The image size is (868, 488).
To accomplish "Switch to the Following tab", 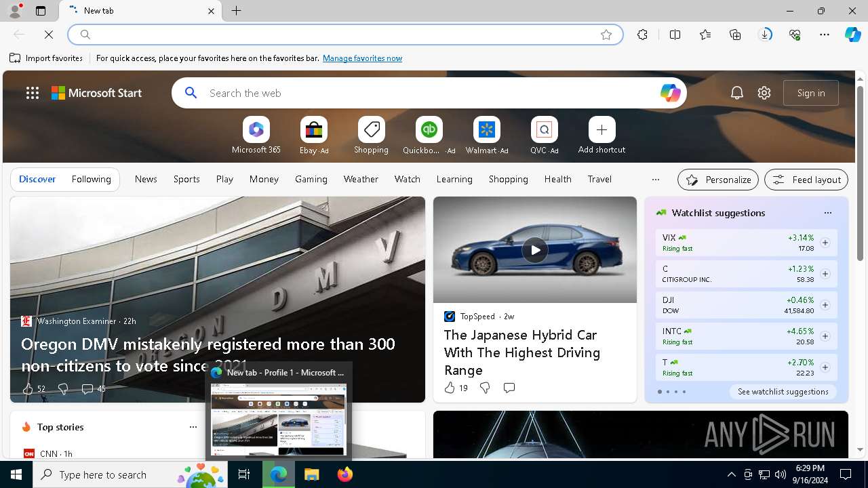I will (x=91, y=179).
